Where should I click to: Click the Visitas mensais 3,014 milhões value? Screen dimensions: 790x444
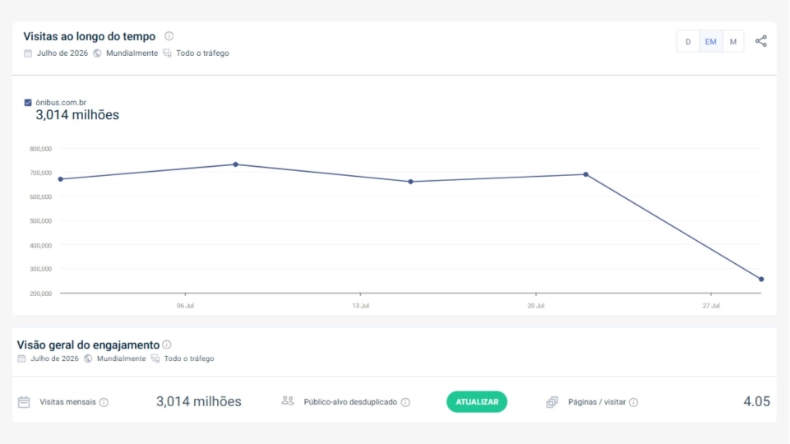(x=199, y=402)
